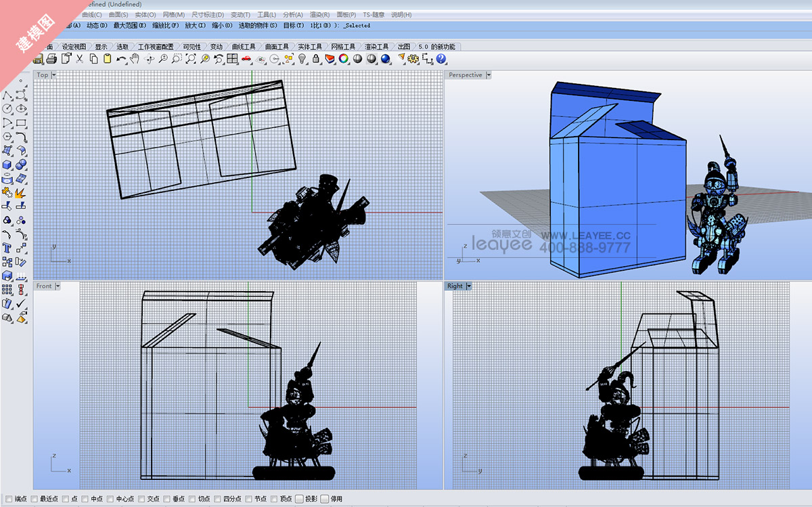This screenshot has width=812, height=507.
Task: Click the Print icon in the toolbar
Action: [52, 60]
